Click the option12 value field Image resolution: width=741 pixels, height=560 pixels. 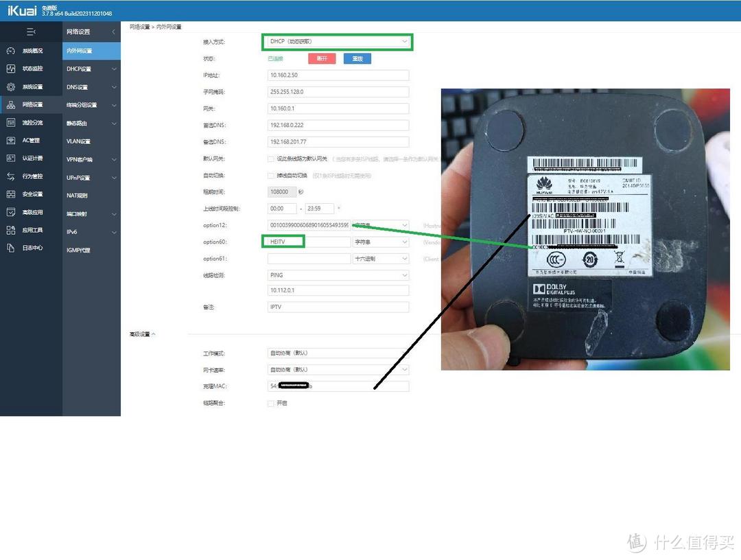309,225
